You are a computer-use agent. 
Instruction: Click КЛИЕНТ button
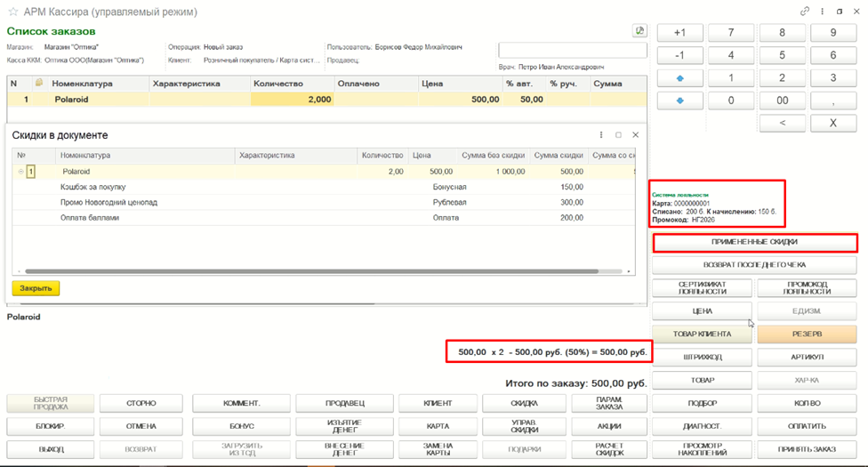pyautogui.click(x=438, y=403)
